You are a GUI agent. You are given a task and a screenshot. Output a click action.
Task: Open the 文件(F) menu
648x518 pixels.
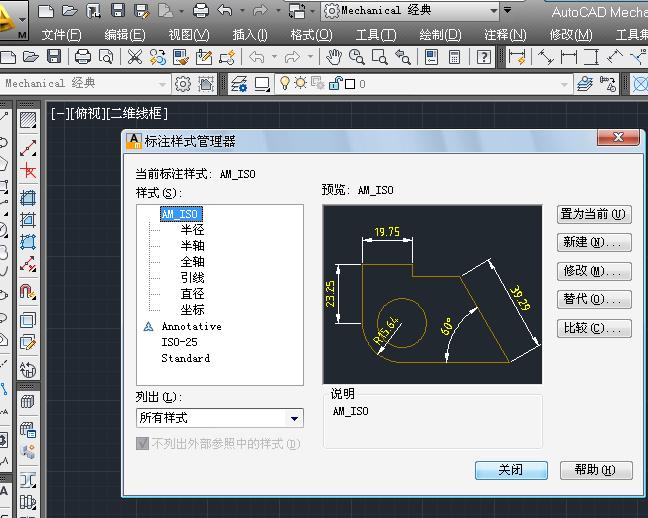(61, 35)
